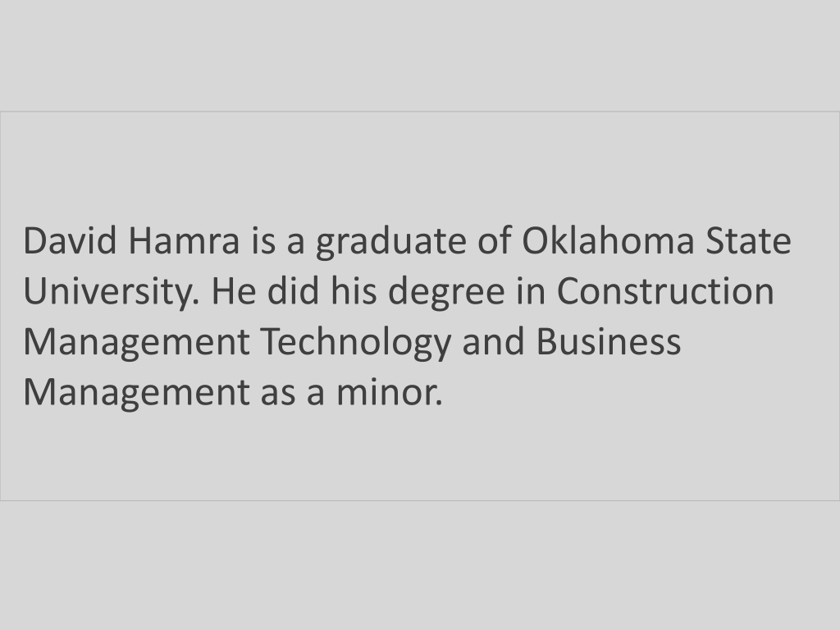Viewport: 840px width, 630px height.
Task: Click the word "State" ending the first line
Action: pyautogui.click(x=748, y=240)
